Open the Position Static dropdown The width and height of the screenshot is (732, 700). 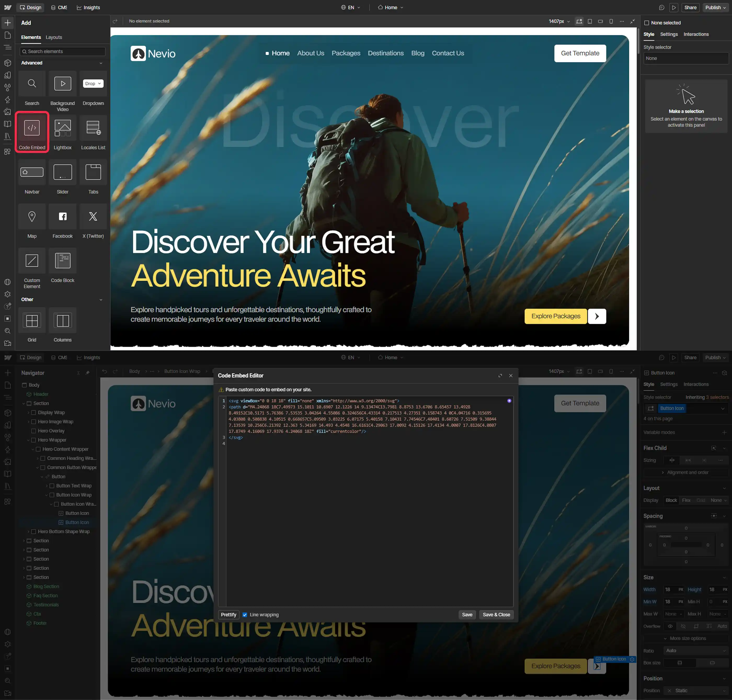coord(696,691)
